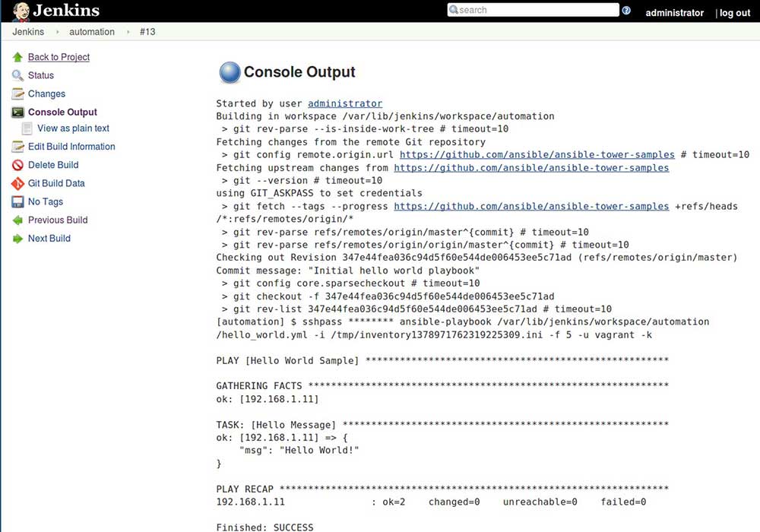
Task: Click the Git Build Data icon
Action: 18,184
